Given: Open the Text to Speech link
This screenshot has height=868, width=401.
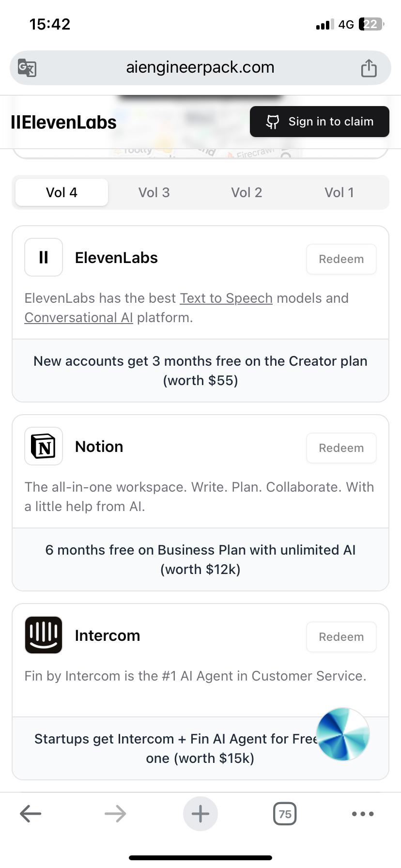Looking at the screenshot, I should (x=226, y=298).
